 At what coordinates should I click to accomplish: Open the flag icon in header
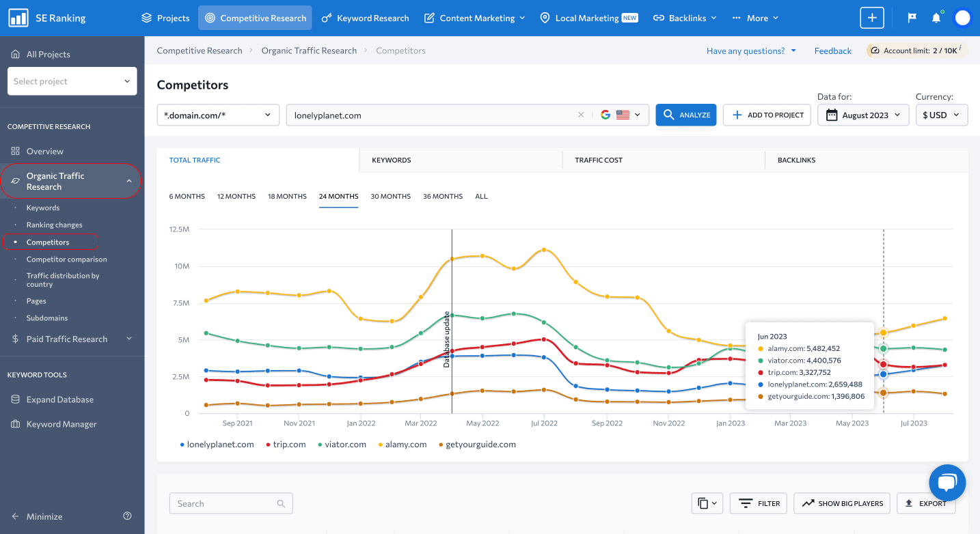912,18
